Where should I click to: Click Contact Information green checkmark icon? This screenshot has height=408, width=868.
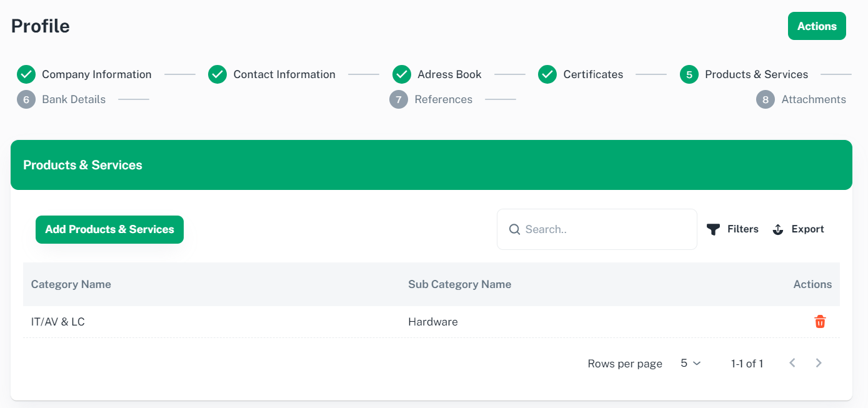[217, 74]
